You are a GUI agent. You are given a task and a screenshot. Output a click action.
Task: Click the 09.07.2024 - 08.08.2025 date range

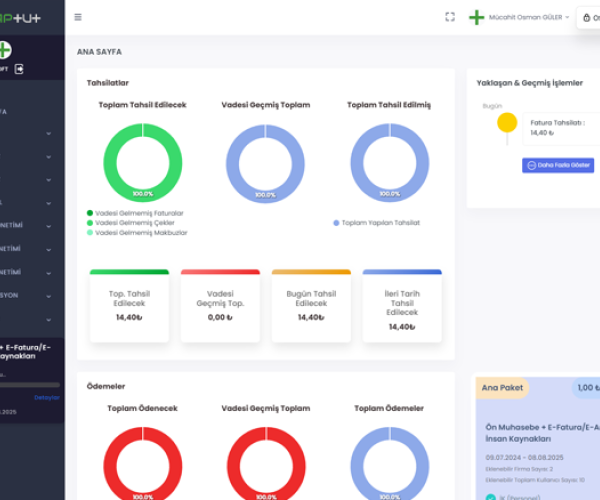click(524, 458)
